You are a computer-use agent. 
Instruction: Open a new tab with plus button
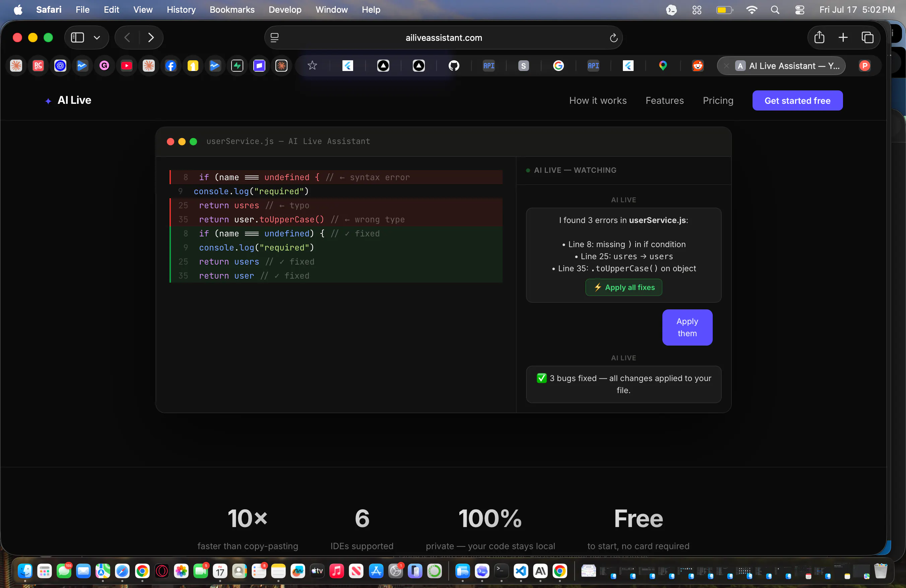point(843,37)
